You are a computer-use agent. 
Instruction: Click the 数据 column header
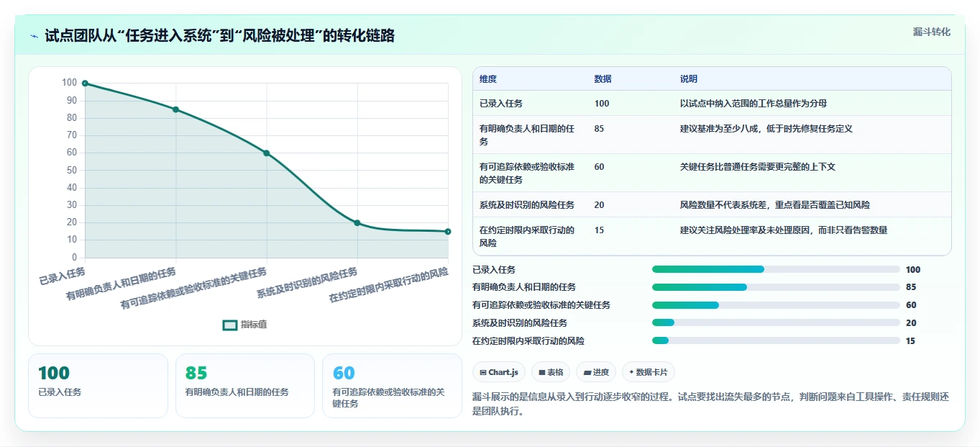603,79
